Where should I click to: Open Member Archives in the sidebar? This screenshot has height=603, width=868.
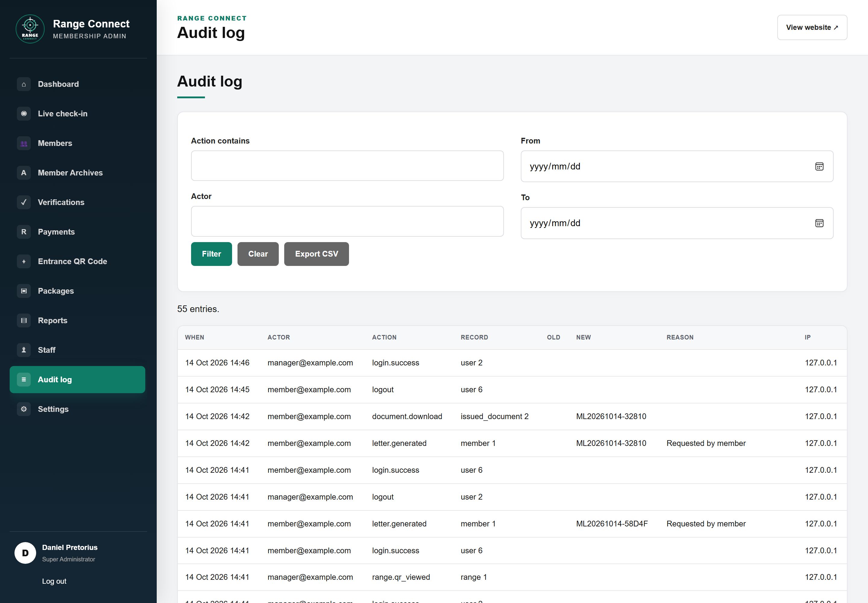pyautogui.click(x=77, y=173)
